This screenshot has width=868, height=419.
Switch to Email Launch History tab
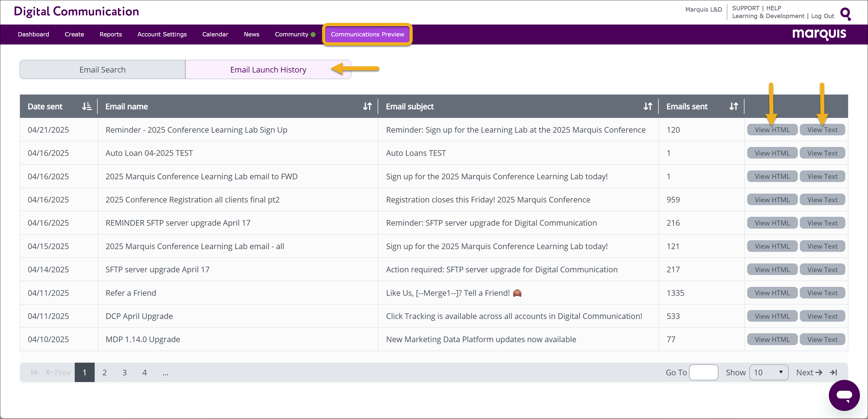(268, 70)
